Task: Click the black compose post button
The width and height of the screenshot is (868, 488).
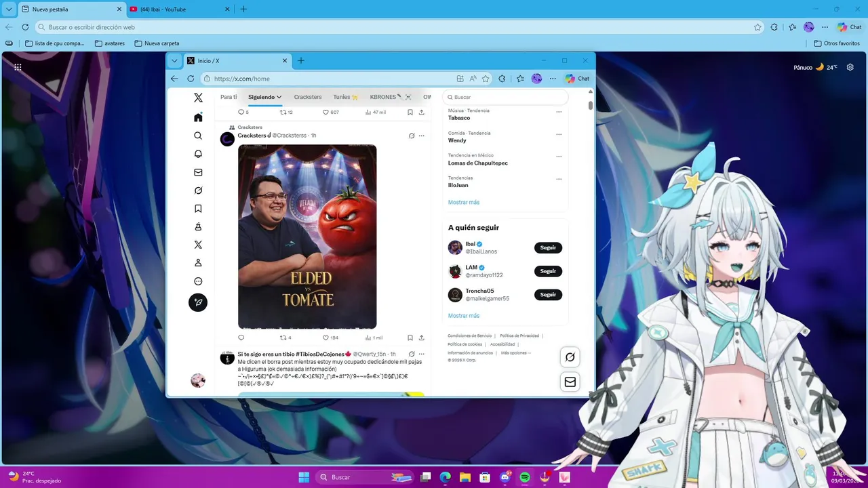Action: [x=198, y=302]
